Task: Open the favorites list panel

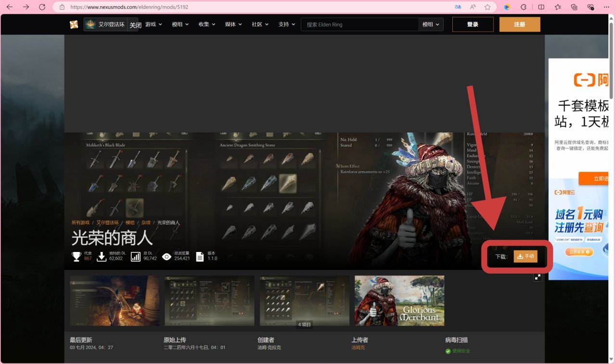Action: pyautogui.click(x=558, y=7)
